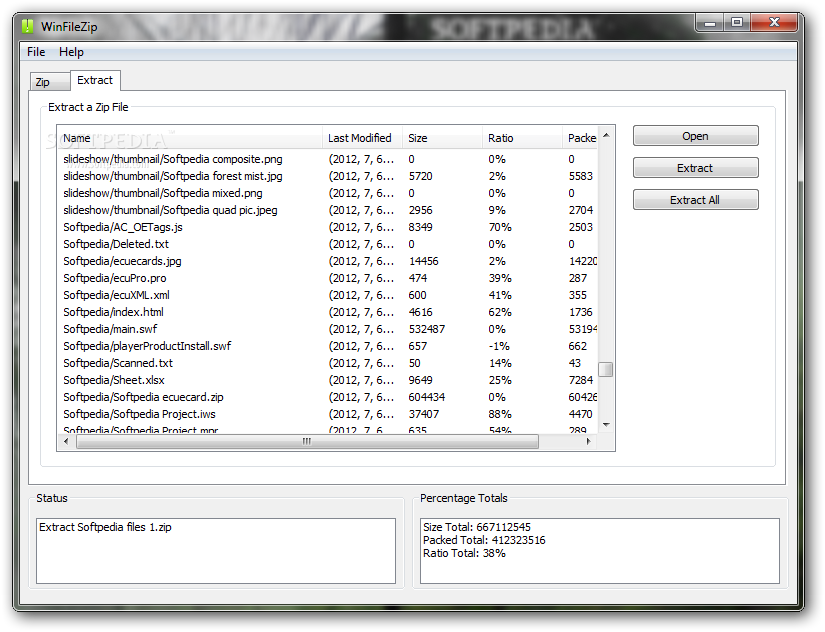Select 'Softpedia/ecuPro.pro' row
Screen dimensions: 825x632
click(327, 278)
